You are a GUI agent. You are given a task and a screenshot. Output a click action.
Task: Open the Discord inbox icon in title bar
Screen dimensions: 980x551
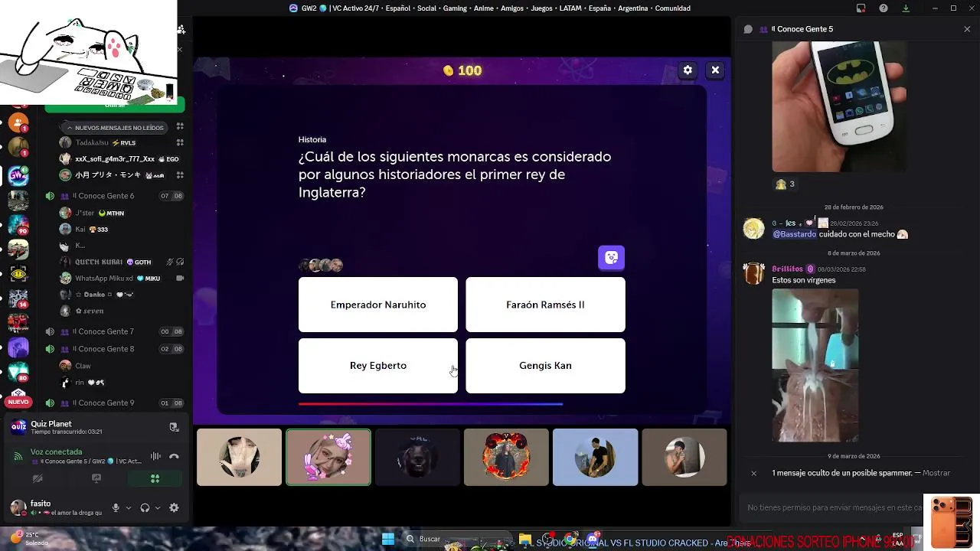(861, 8)
